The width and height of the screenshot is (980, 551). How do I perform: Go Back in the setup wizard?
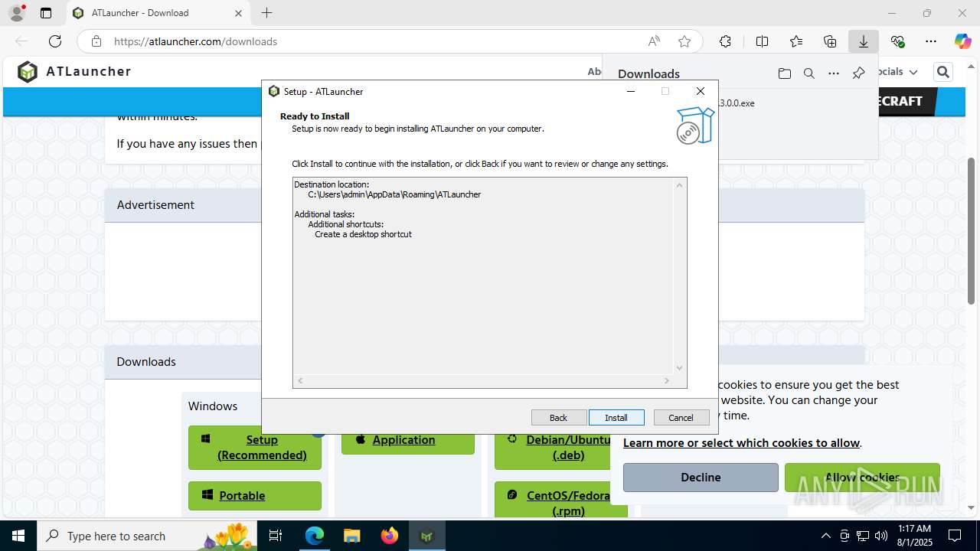point(559,418)
